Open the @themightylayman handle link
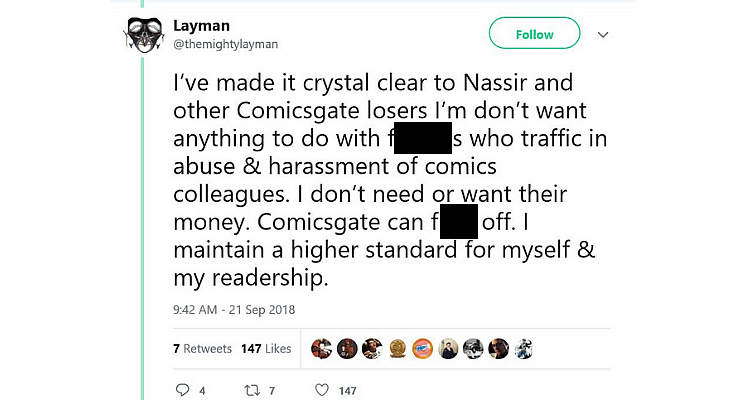The width and height of the screenshot is (750, 400). pos(223,43)
